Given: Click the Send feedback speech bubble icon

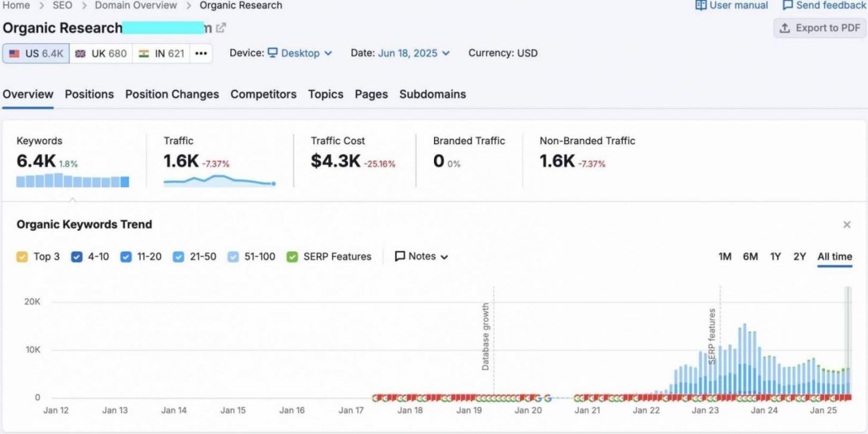Looking at the screenshot, I should pos(788,5).
